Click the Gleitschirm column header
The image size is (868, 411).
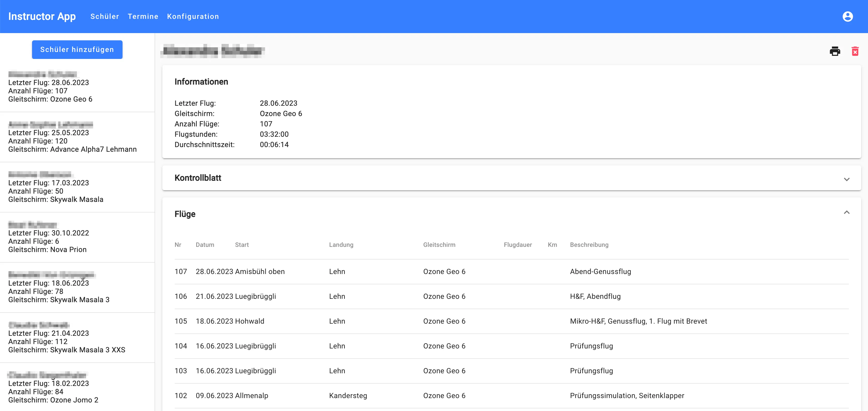tap(439, 245)
